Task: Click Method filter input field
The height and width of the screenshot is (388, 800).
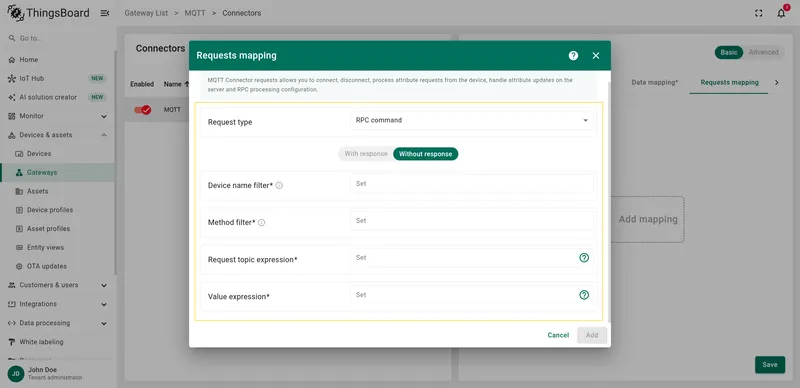Action: [472, 221]
